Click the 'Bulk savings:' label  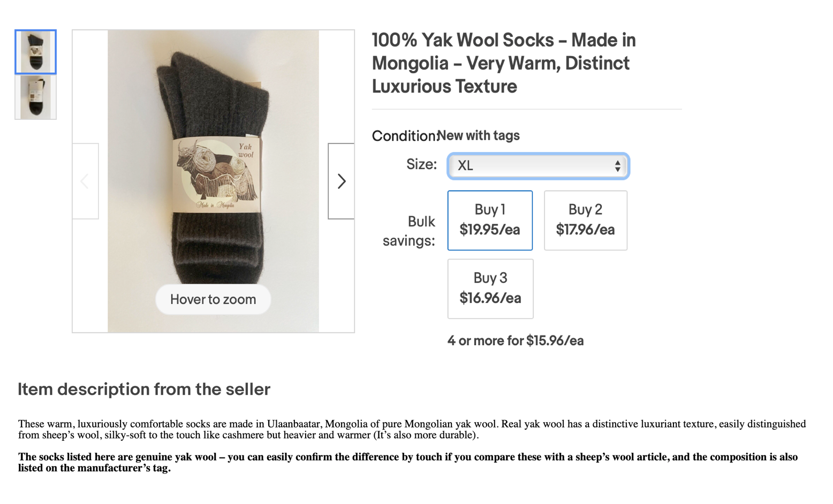(409, 231)
